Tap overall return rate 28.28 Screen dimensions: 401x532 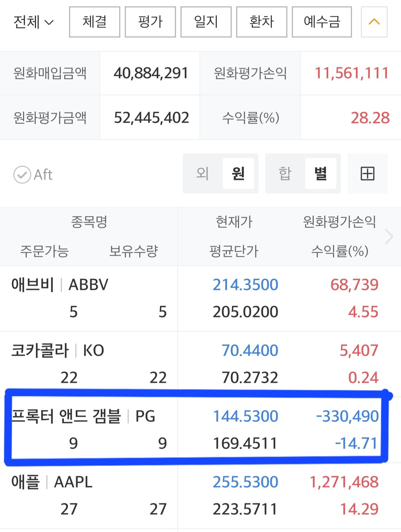(x=370, y=118)
